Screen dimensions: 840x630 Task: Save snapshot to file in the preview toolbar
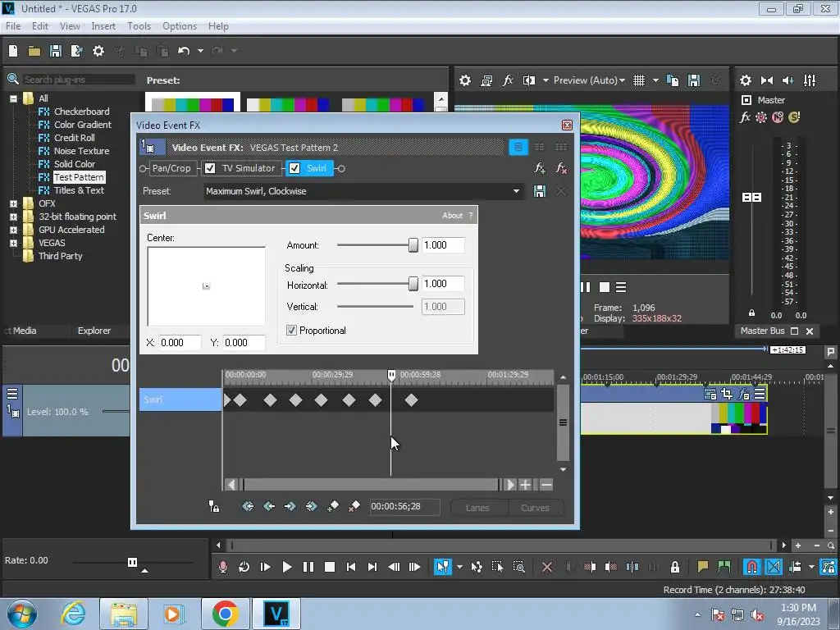pyautogui.click(x=694, y=80)
